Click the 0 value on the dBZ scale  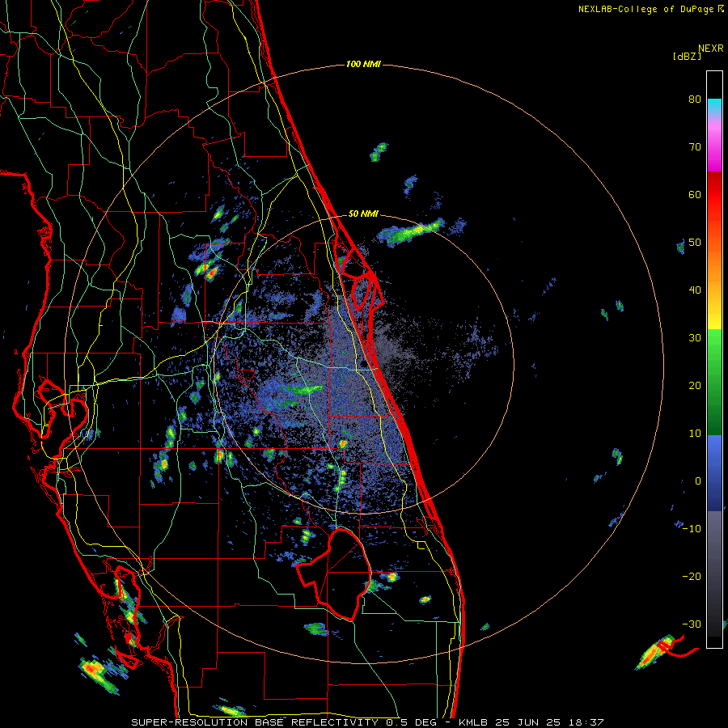point(698,481)
